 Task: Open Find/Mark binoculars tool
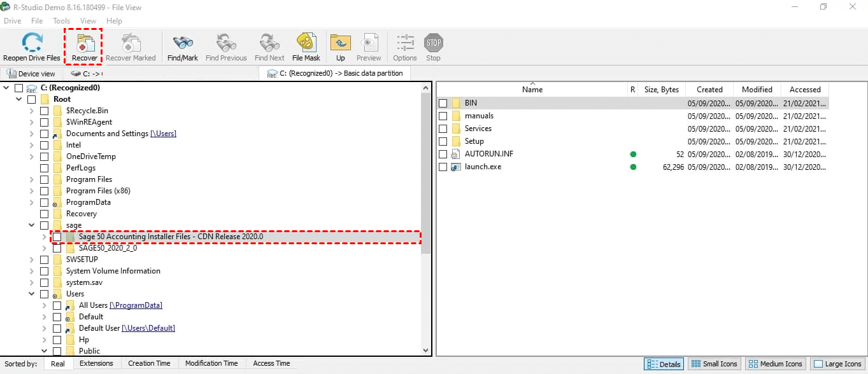pyautogui.click(x=183, y=43)
